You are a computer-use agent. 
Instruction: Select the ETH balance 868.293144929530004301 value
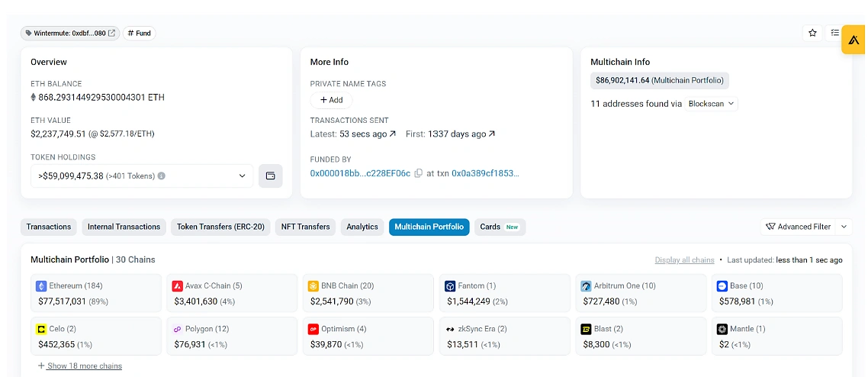click(x=101, y=98)
